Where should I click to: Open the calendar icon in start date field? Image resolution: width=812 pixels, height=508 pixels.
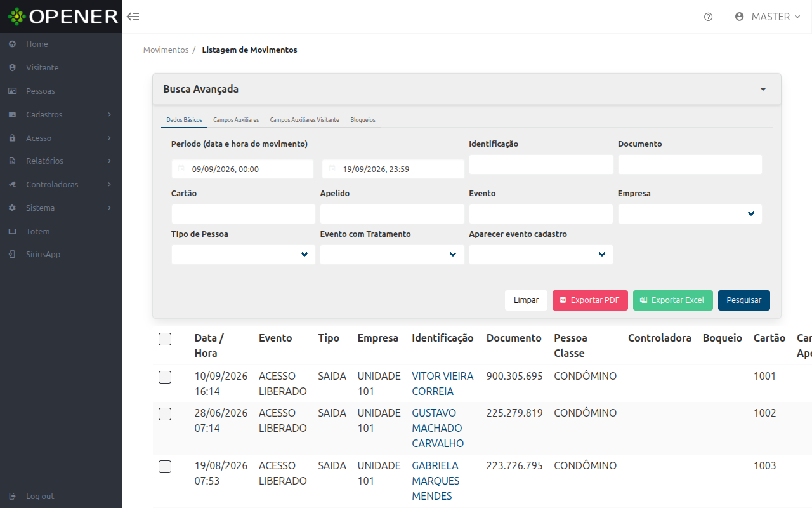tap(181, 169)
